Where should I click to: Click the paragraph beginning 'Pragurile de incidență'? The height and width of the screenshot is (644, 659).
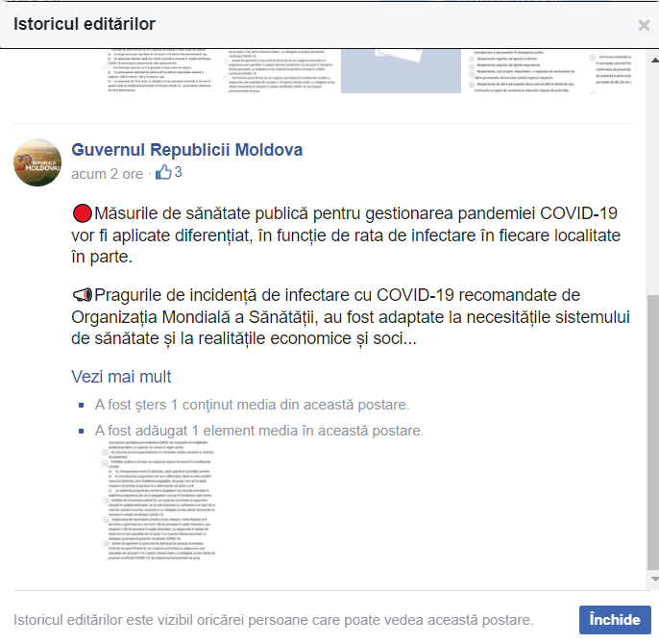pyautogui.click(x=351, y=317)
